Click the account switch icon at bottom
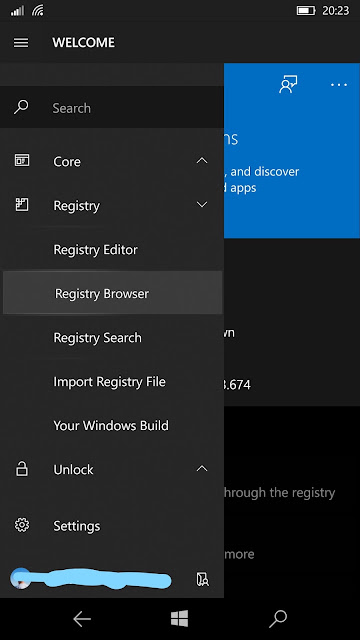The image size is (360, 640). click(203, 579)
